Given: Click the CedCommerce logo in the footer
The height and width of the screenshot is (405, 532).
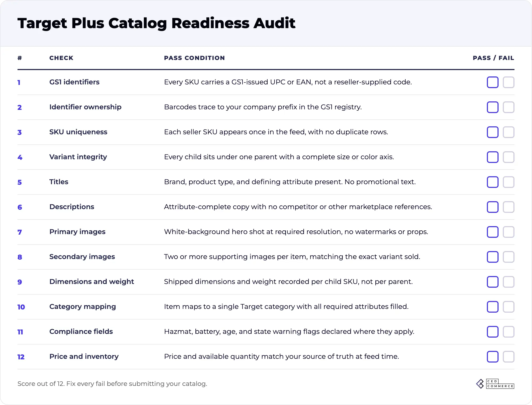Looking at the screenshot, I should (495, 384).
